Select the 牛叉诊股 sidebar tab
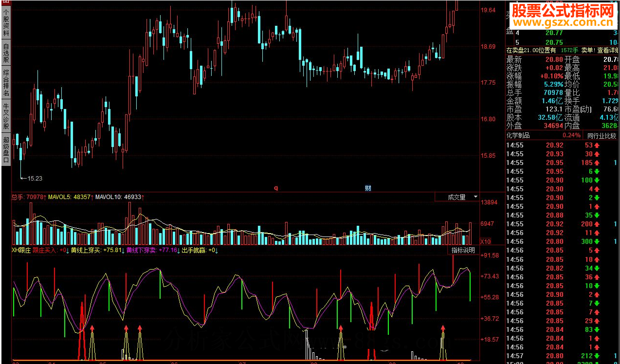This screenshot has height=364, width=620. pyautogui.click(x=6, y=116)
